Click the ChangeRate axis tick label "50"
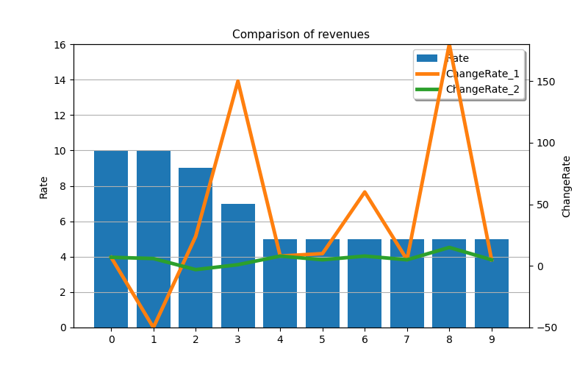Viewport: 588px width, 368px height. tap(542, 205)
